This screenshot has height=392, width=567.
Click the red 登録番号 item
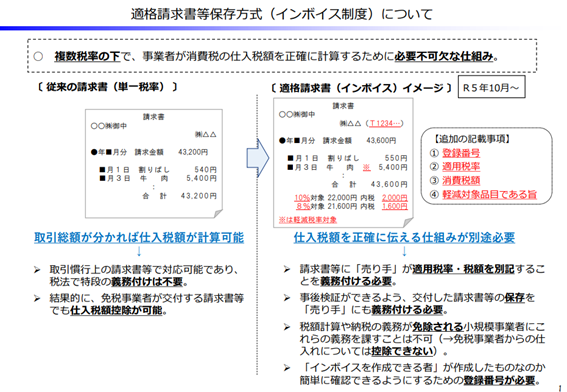click(461, 153)
